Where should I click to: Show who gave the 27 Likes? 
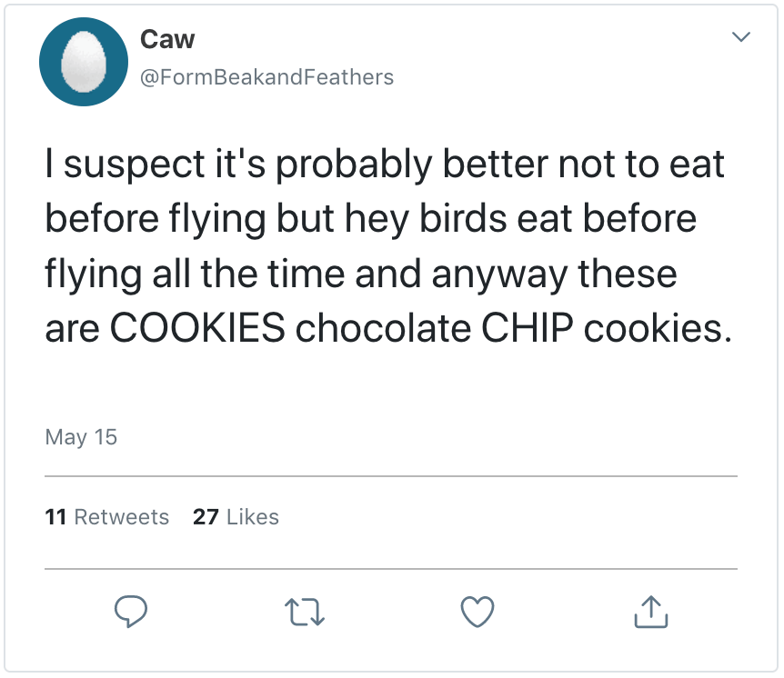click(236, 517)
